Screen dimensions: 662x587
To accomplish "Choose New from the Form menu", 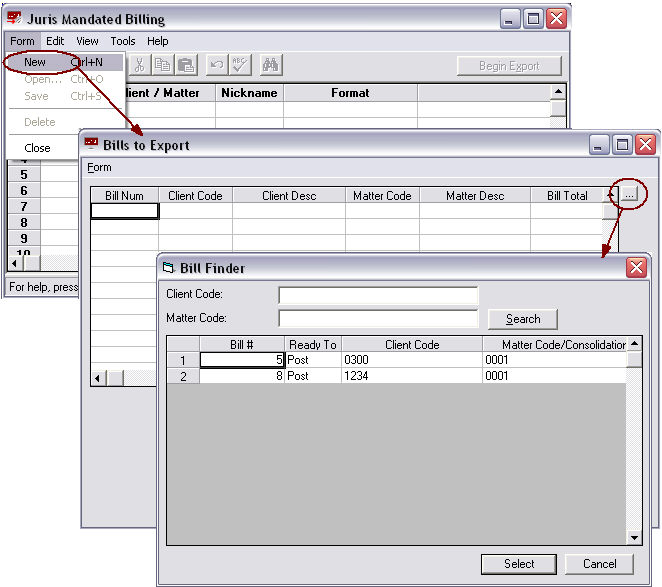I will (x=35, y=62).
